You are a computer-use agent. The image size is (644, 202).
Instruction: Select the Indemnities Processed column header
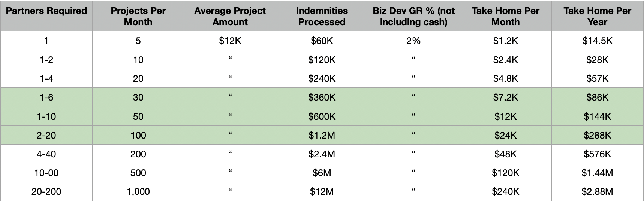322,16
